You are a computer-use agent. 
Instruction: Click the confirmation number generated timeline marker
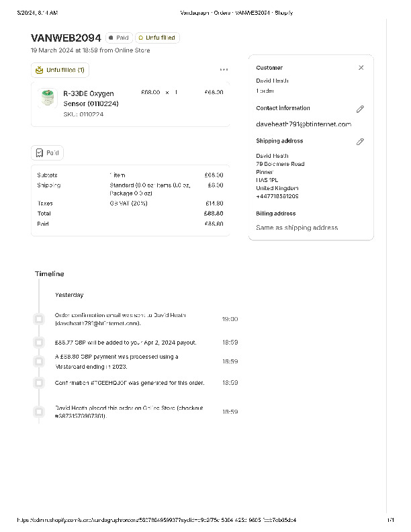(39, 383)
